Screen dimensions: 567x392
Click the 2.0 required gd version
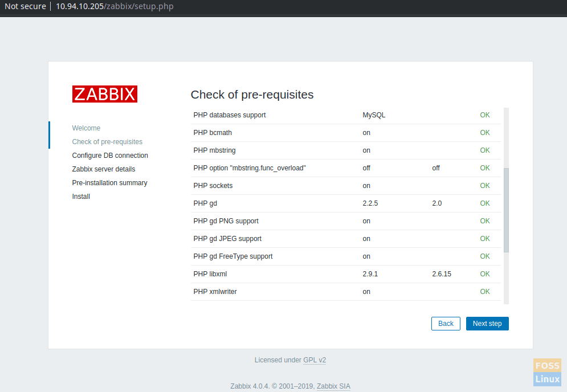click(437, 203)
